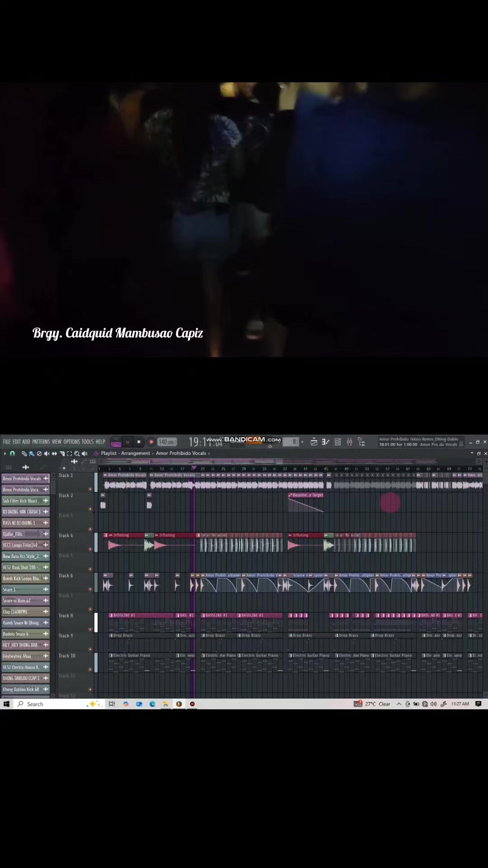Select the Playback speaker tool
Screen dimensions: 488x868
[x=84, y=453]
